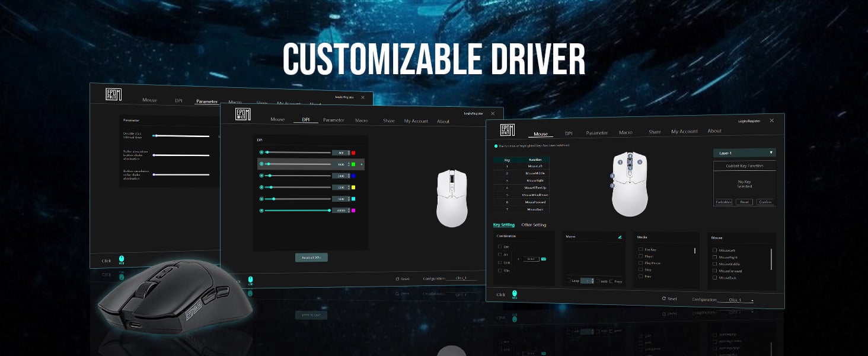868x356 pixels.
Task: Check MouseLeft in the Mouse panel
Action: click(x=713, y=250)
